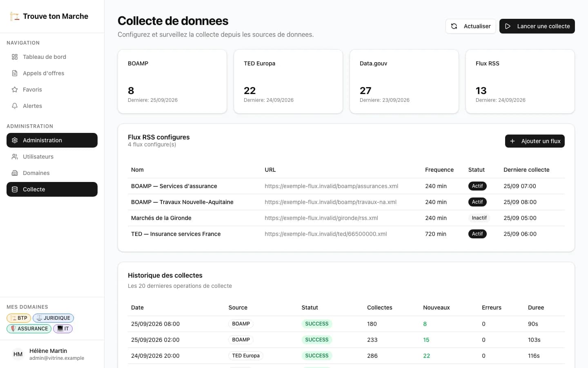588x368 pixels.
Task: Click the Utilisateurs people icon
Action: pyautogui.click(x=15, y=157)
